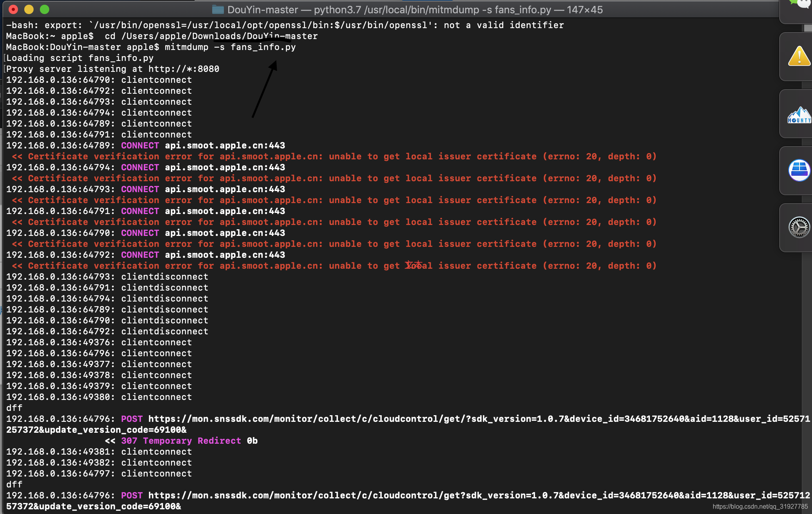Image resolution: width=812 pixels, height=514 pixels.
Task: Open the yellow warning triangle notification
Action: [x=799, y=57]
